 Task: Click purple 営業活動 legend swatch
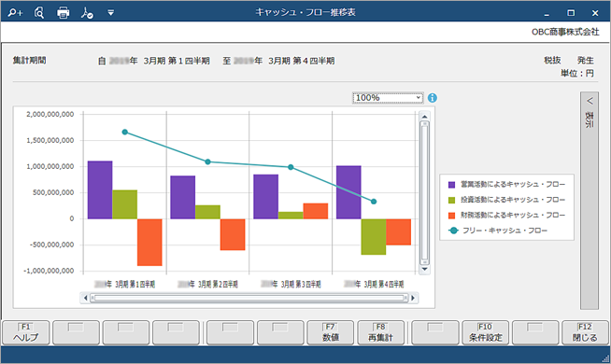pos(451,185)
